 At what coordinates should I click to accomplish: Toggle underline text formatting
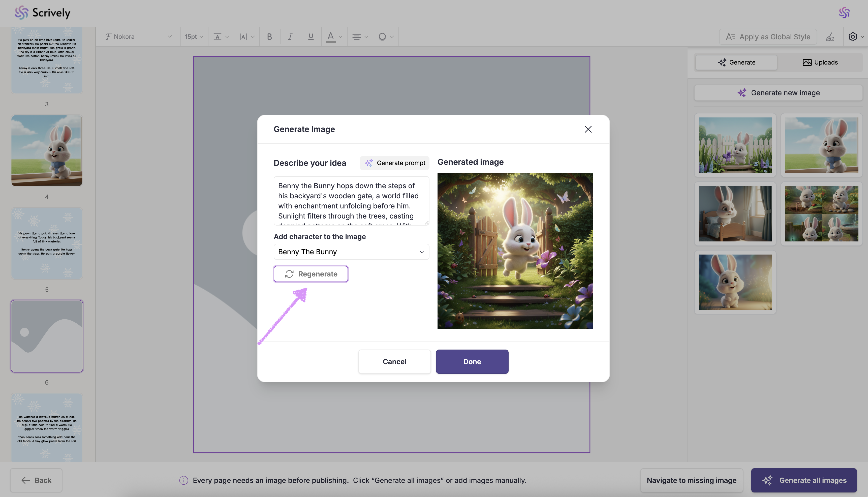[311, 37]
